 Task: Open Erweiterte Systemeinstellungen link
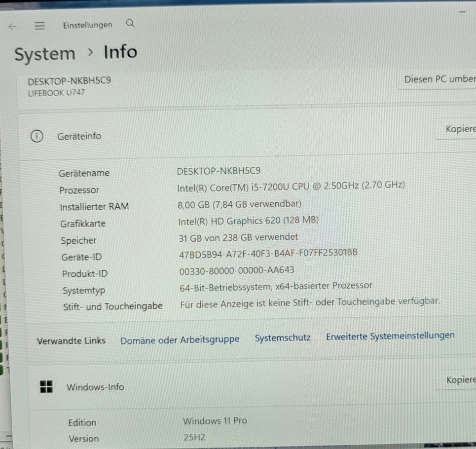(390, 336)
